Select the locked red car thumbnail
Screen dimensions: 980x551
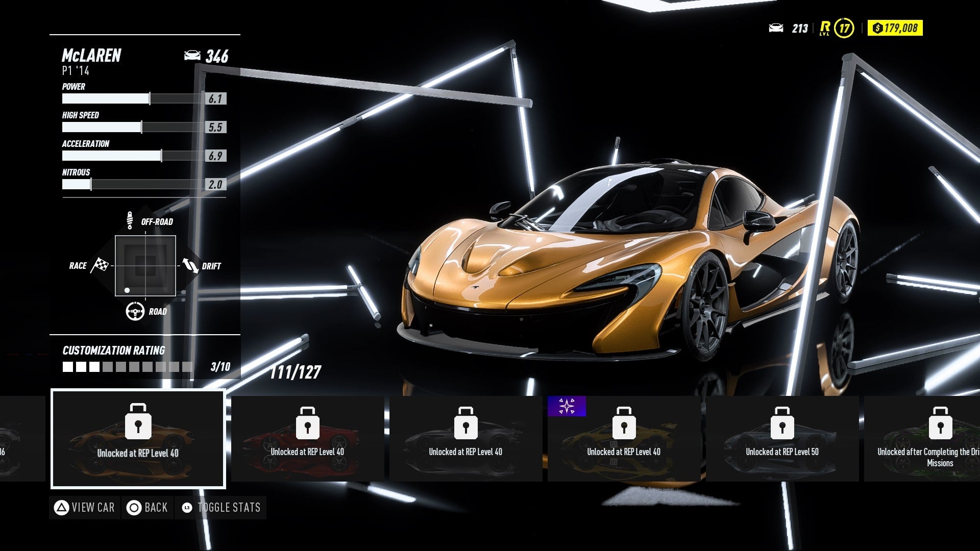coord(307,439)
